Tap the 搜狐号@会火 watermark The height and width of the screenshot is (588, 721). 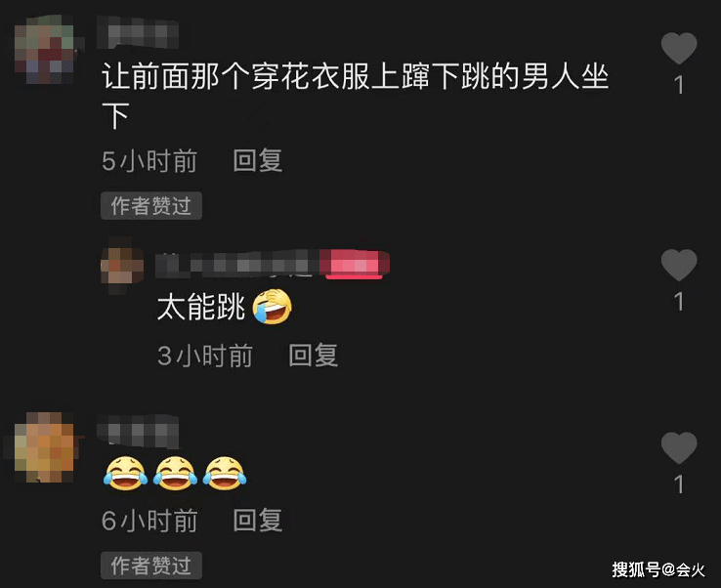coord(658,569)
